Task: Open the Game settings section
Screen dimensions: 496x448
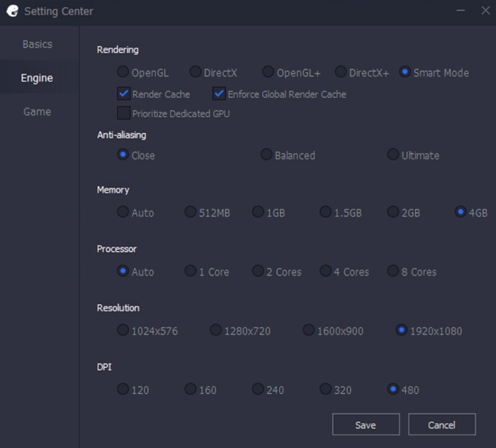Action: [x=37, y=111]
